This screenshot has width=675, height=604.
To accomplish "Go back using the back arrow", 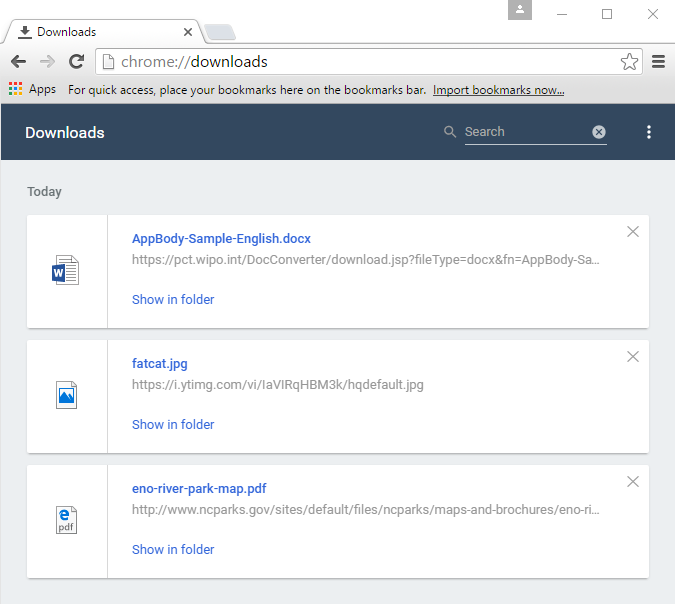I will pyautogui.click(x=18, y=62).
